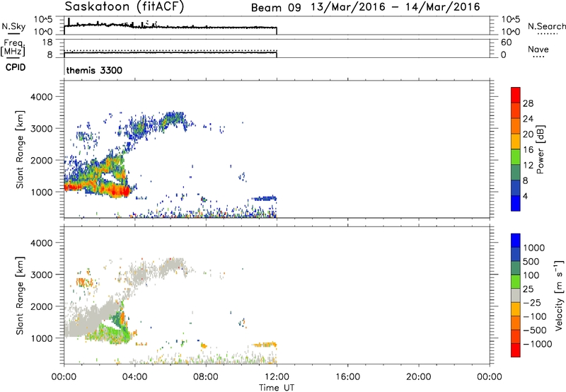
Task: Click the 'N.Search' legend label
Action: click(x=546, y=26)
